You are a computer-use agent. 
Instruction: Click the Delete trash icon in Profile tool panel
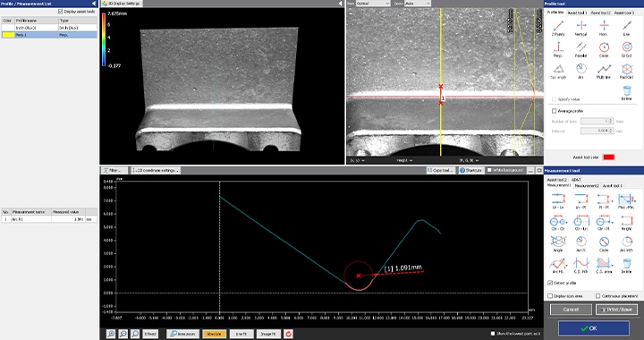pyautogui.click(x=626, y=93)
